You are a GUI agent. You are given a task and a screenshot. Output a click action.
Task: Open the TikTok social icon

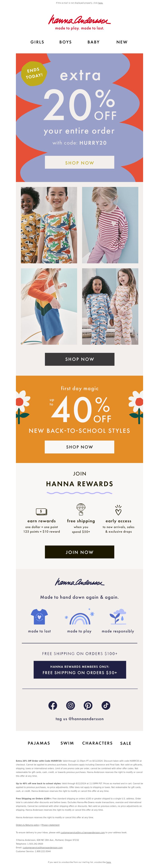[x=106, y=705]
